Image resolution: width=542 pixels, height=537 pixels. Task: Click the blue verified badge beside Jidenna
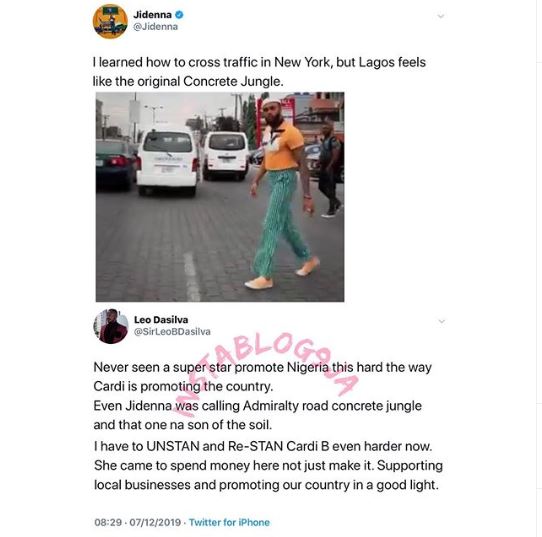pos(179,15)
